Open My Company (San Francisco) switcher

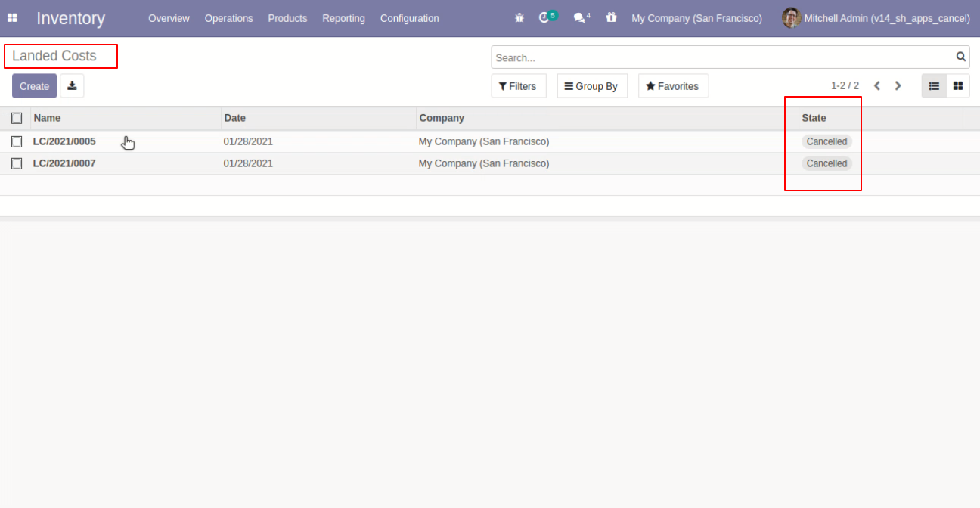click(x=696, y=18)
